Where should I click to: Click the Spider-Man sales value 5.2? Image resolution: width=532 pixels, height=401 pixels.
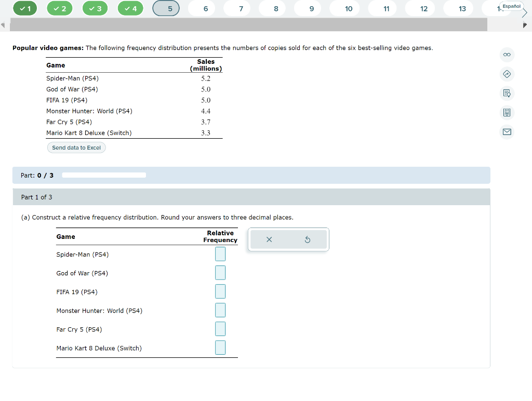tap(206, 78)
